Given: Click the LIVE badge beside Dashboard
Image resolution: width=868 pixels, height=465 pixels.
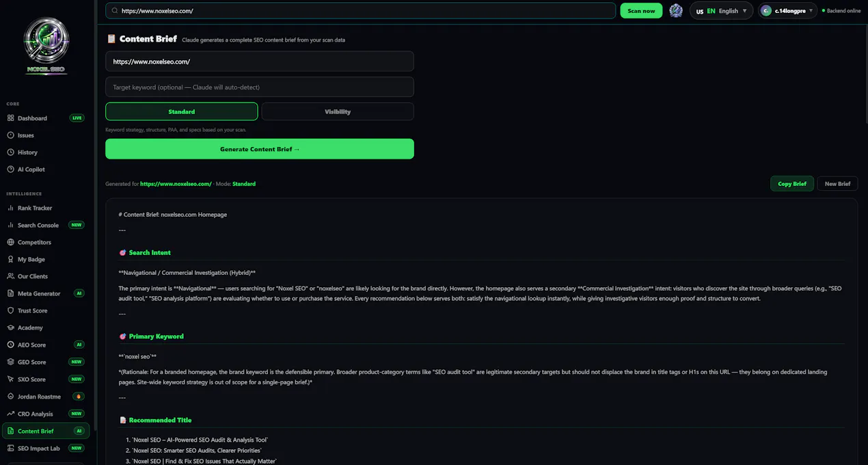Looking at the screenshot, I should click(77, 118).
